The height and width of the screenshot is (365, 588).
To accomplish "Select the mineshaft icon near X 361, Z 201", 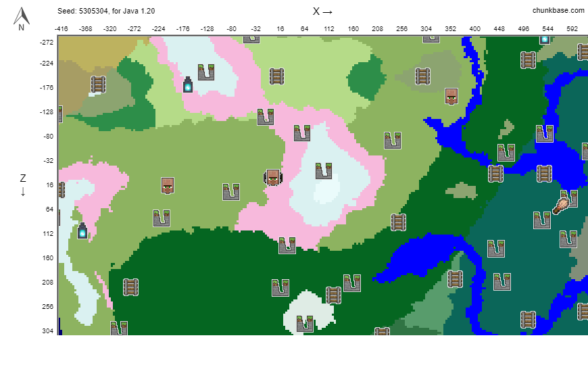I will (456, 278).
